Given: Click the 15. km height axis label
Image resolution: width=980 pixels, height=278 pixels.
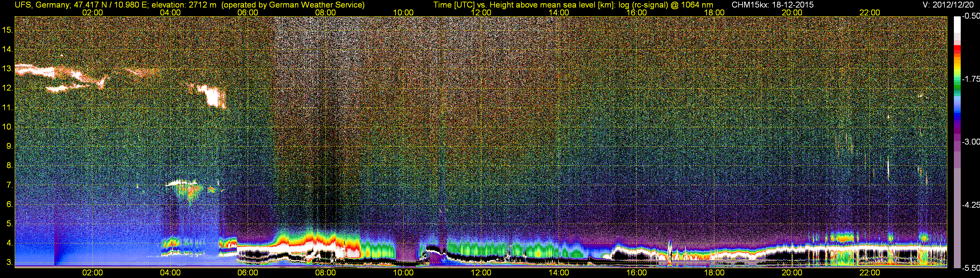Looking at the screenshot, I should (8, 30).
